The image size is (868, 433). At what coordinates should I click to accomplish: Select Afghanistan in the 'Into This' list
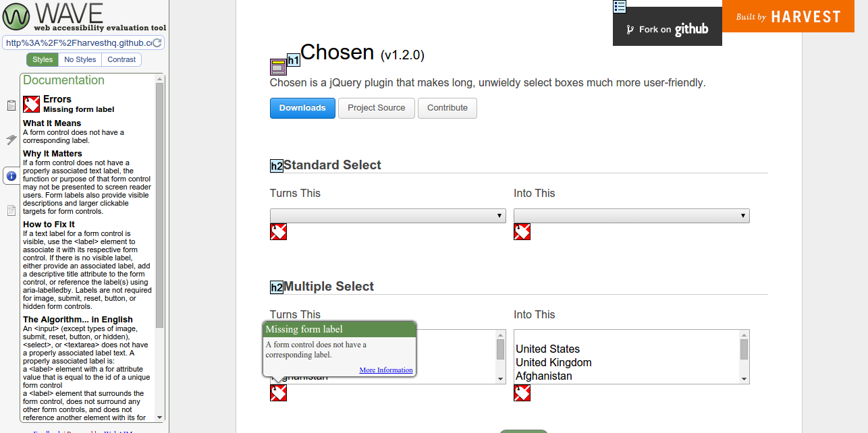click(543, 376)
